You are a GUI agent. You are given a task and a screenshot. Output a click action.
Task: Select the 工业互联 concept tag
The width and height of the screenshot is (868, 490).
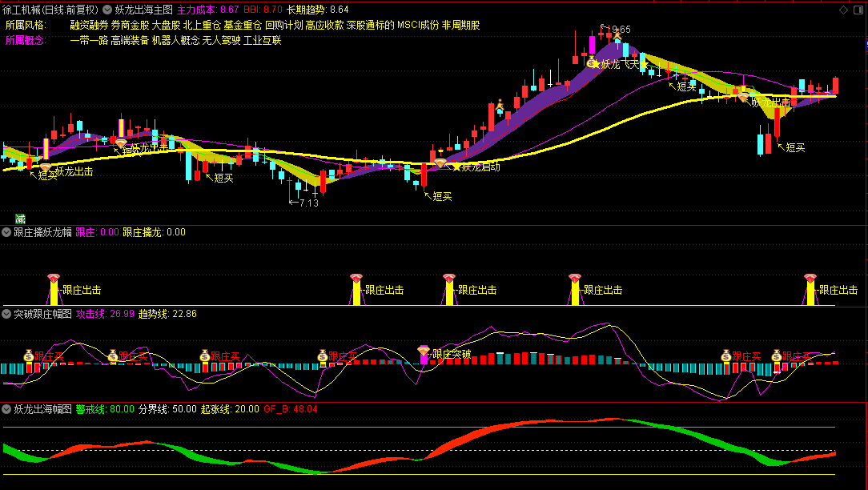tap(263, 40)
